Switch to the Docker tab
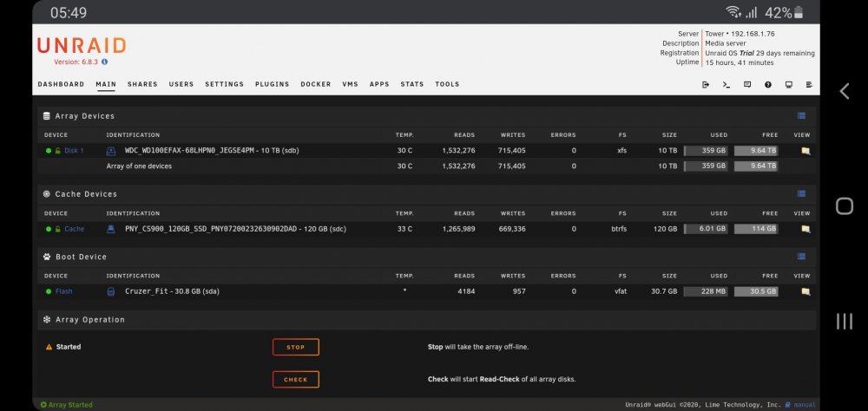The width and height of the screenshot is (868, 411). pos(316,85)
